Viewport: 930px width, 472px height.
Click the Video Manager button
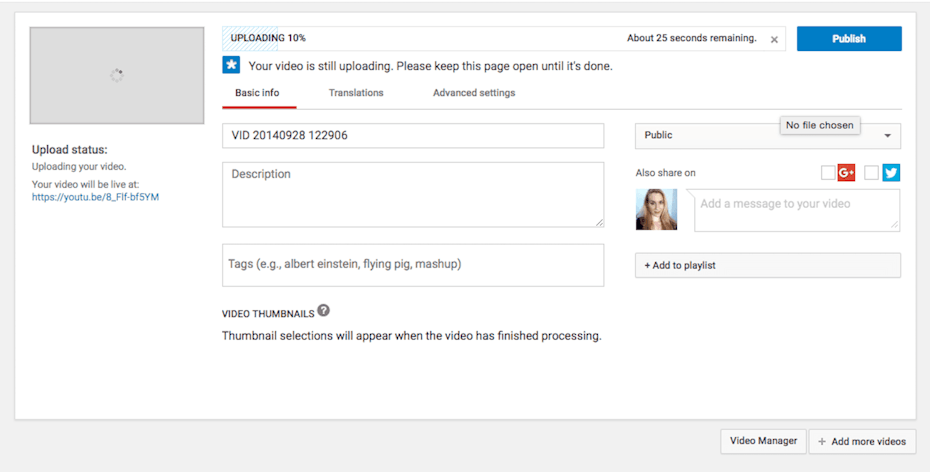(x=763, y=441)
